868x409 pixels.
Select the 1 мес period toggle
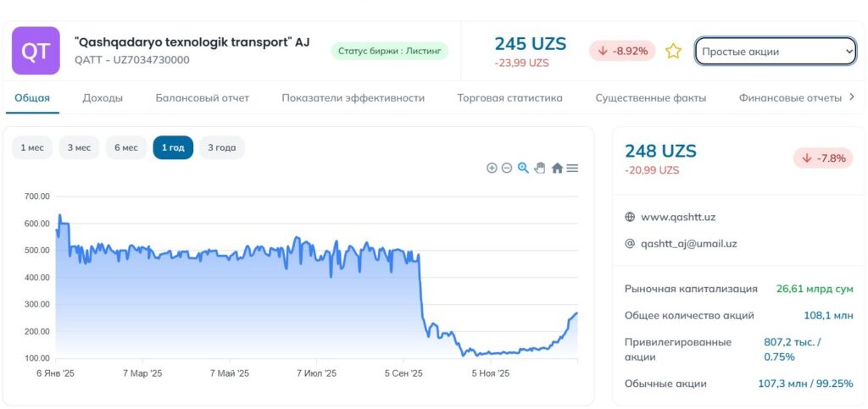(32, 147)
